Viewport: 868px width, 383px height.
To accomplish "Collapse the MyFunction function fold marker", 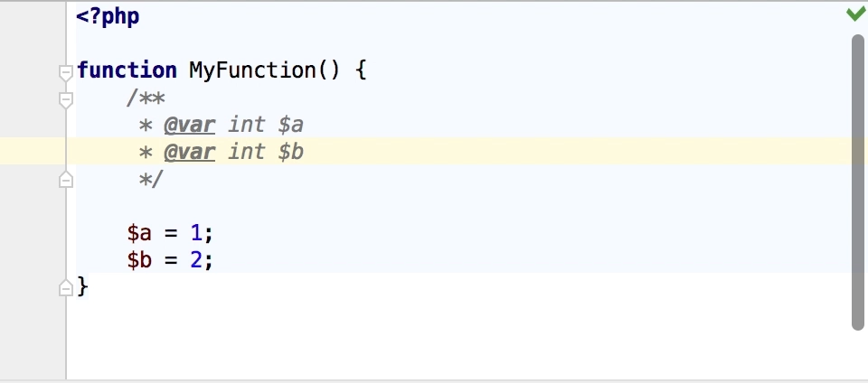I will (66, 72).
